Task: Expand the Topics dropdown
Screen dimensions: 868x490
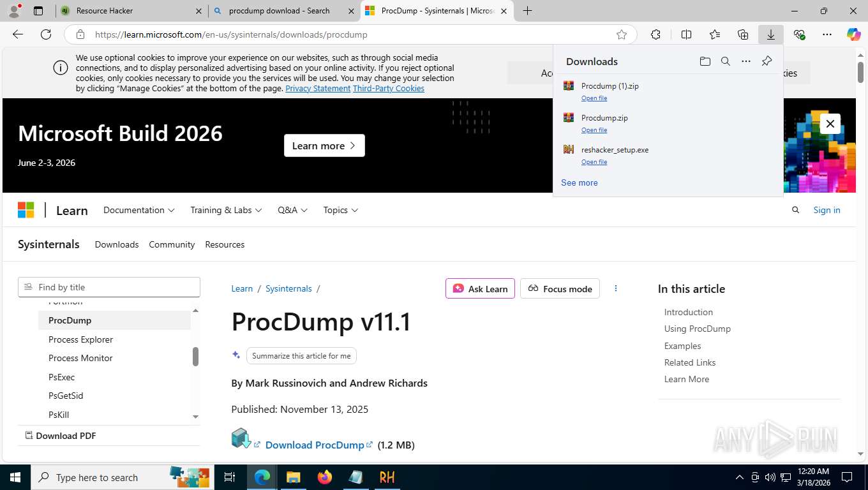Action: pyautogui.click(x=341, y=210)
